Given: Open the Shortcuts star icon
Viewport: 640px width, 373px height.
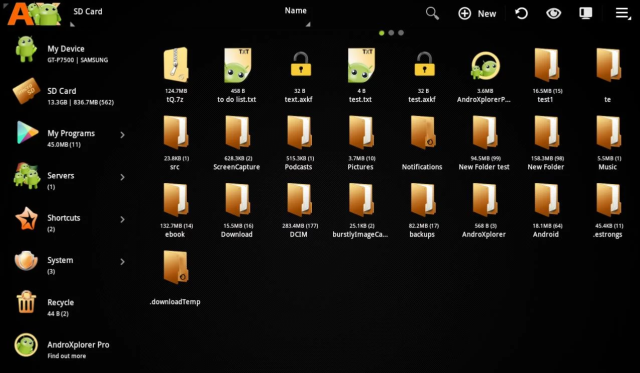Looking at the screenshot, I should coord(27,219).
